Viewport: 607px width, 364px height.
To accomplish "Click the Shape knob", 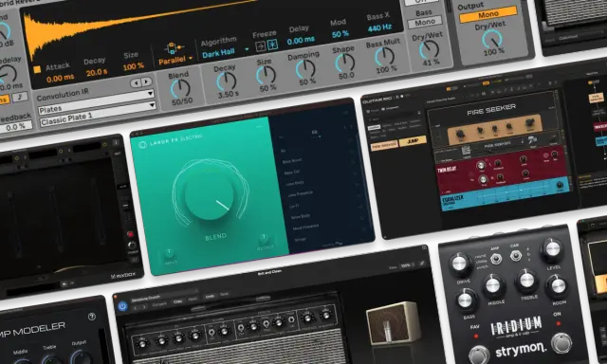I will click(344, 63).
